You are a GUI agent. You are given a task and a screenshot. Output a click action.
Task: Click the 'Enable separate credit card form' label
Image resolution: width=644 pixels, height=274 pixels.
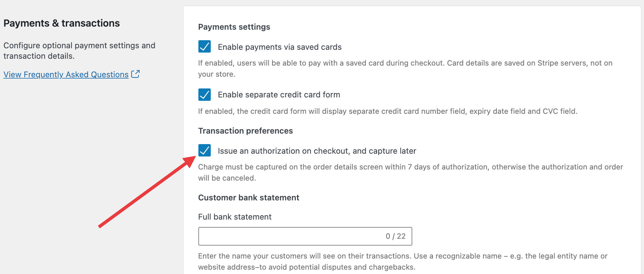tap(279, 95)
